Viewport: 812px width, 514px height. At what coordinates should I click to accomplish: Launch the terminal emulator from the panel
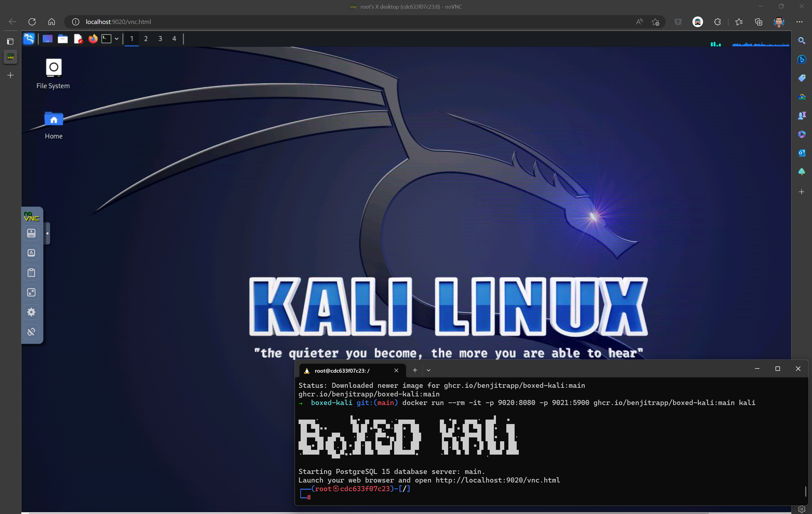(x=107, y=39)
